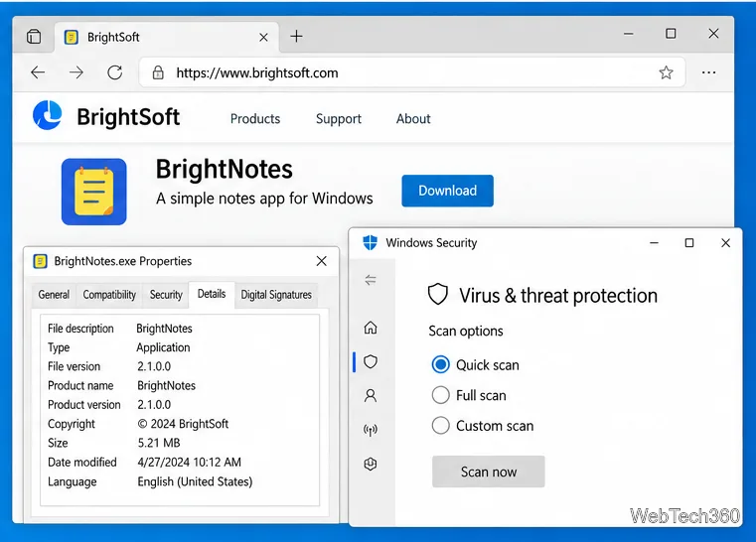This screenshot has height=542, width=756.
Task: Click the Download button
Action: point(447,191)
